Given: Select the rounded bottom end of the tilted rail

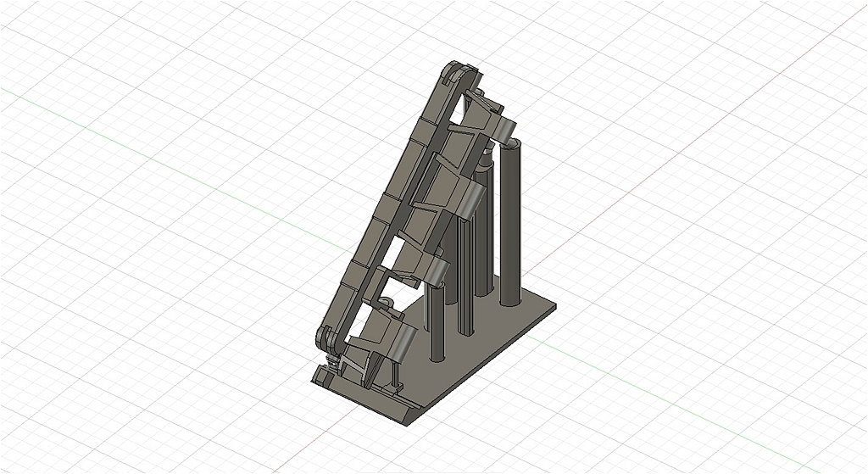Looking at the screenshot, I should 325,337.
